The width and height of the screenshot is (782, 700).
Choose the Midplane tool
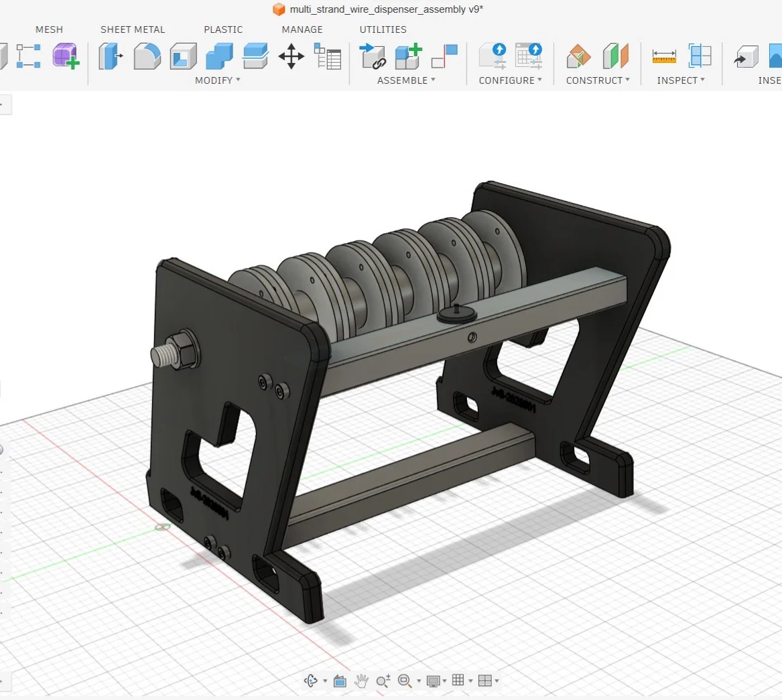[x=615, y=56]
